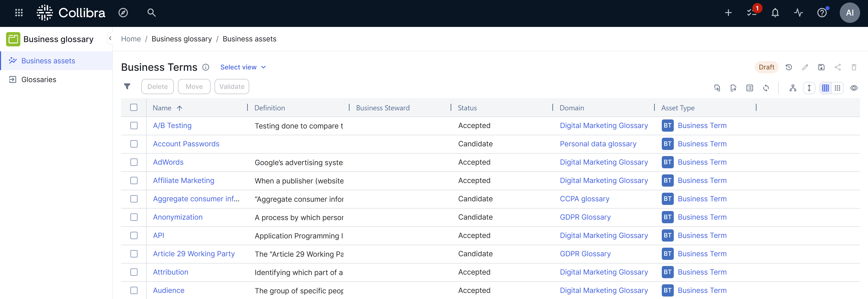Click the Domain column header

572,108
